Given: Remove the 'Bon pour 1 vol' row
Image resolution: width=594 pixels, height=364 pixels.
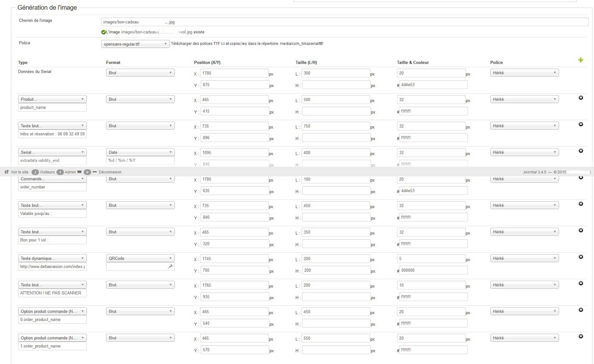Looking at the screenshot, I should (x=581, y=231).
